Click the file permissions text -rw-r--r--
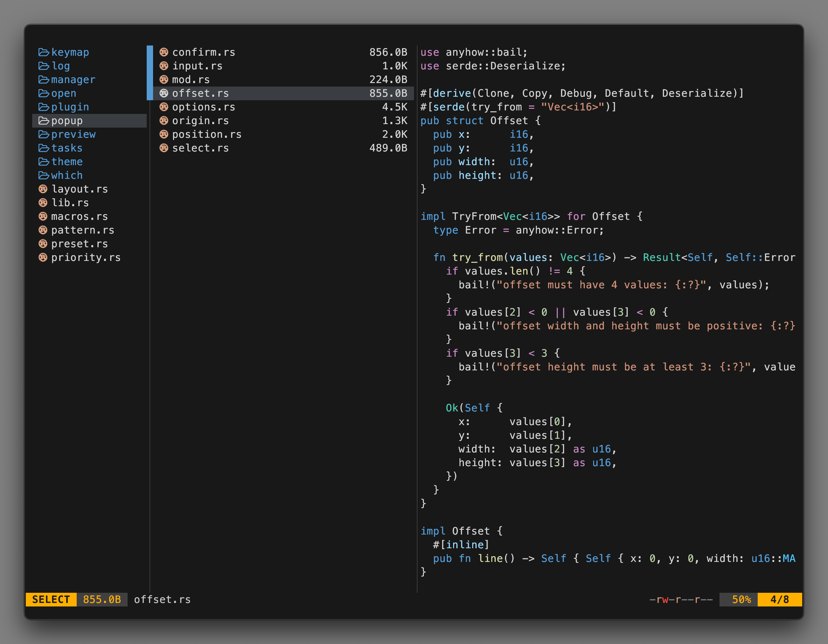Viewport: 828px width, 644px height. [x=681, y=599]
